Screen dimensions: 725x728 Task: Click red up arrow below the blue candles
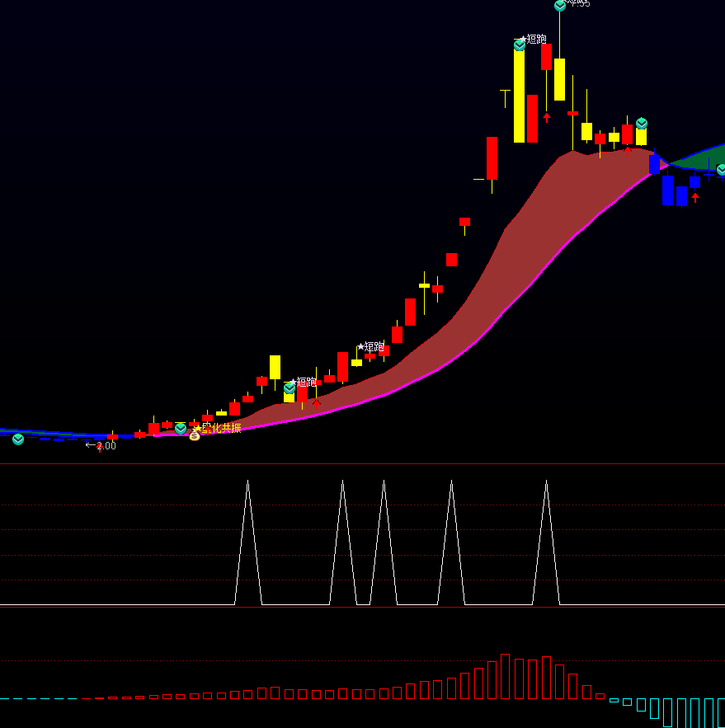[695, 197]
